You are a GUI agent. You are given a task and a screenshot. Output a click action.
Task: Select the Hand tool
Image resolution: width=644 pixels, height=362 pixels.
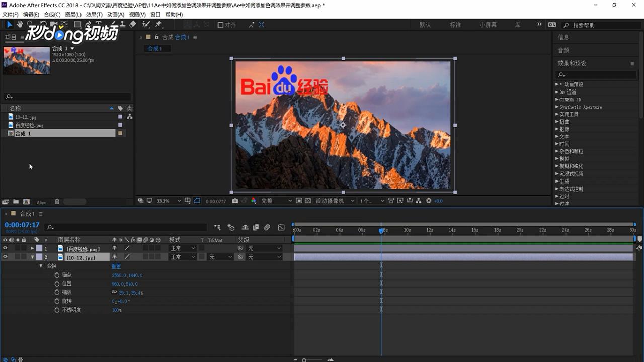(20, 24)
